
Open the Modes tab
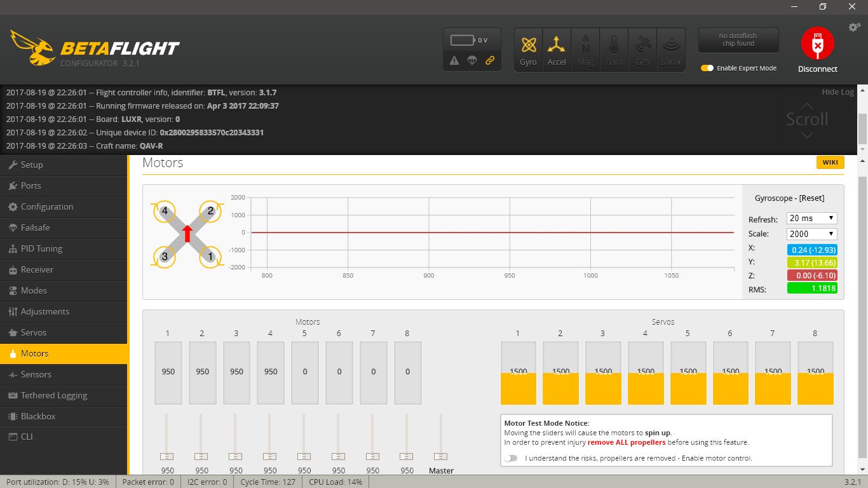[x=64, y=290]
